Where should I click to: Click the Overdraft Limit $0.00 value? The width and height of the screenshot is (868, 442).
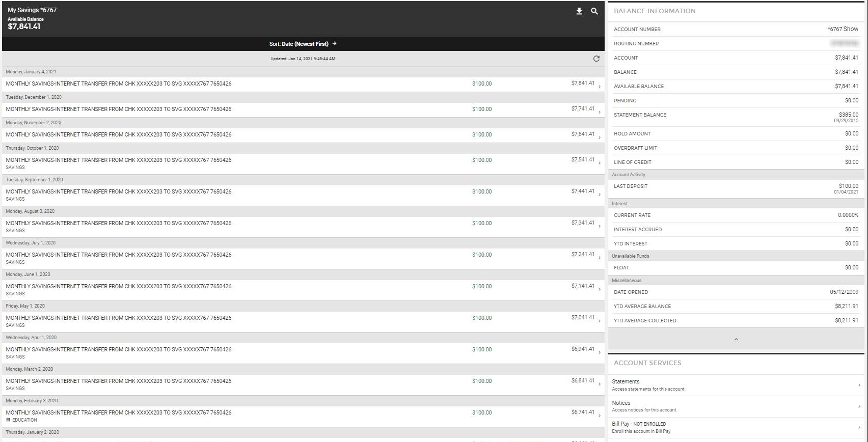(852, 148)
